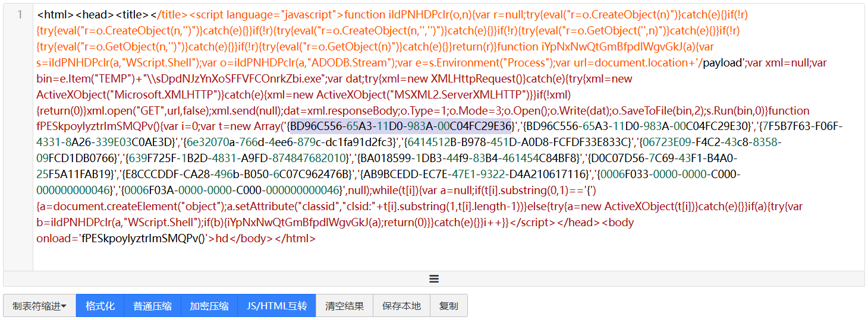Click the opening <html> tag in the code
The width and height of the screenshot is (868, 320).
coord(55,14)
